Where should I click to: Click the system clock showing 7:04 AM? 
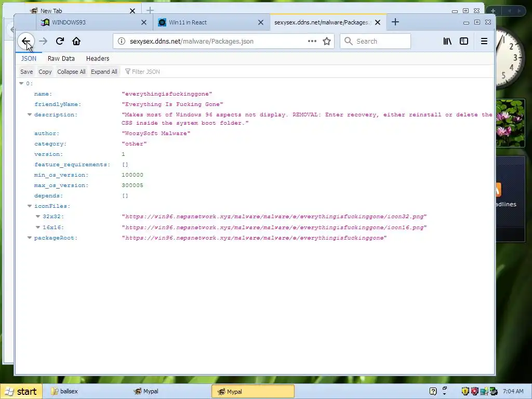pos(513,392)
